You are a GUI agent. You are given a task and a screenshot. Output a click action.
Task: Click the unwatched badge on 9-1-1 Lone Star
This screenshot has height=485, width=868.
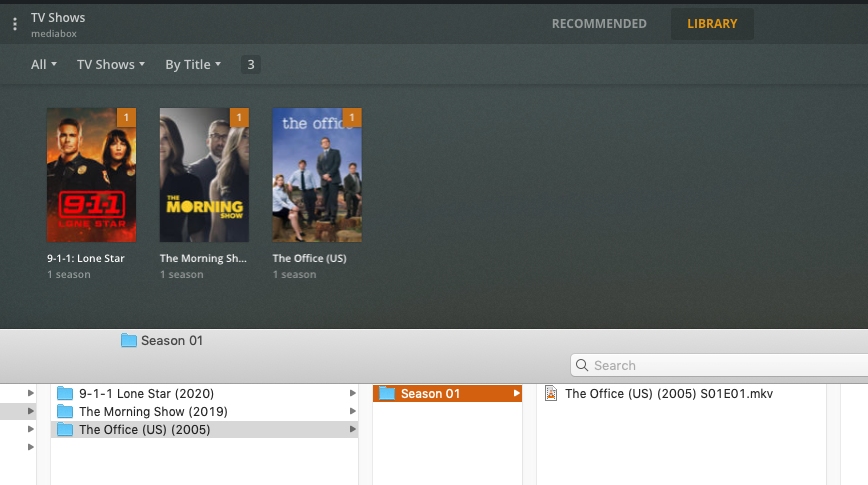click(x=126, y=117)
